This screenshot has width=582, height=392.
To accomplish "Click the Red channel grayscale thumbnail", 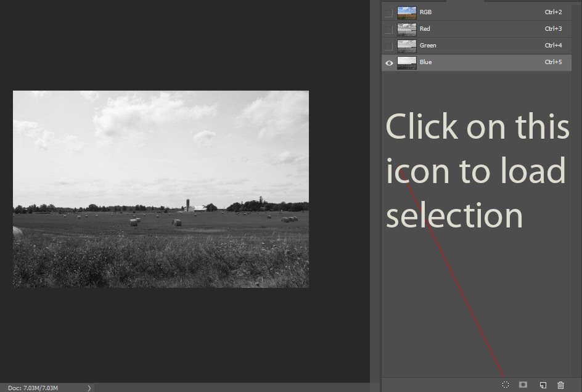I will tap(407, 29).
